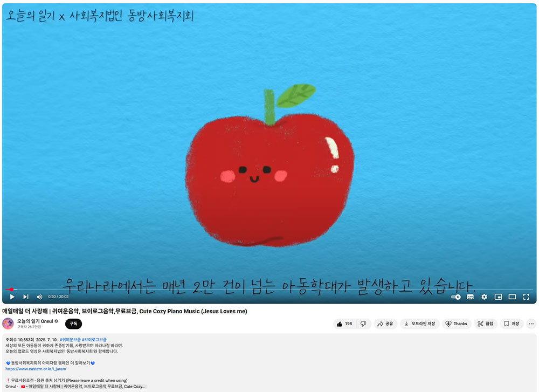The width and height of the screenshot is (539, 392).
Task: Click the #귀여운브금 hashtag
Action: click(x=70, y=340)
